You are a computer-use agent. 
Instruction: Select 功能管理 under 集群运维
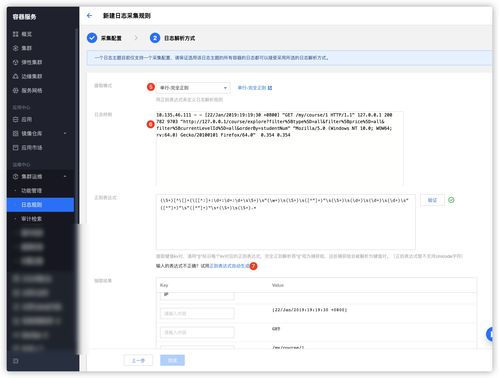(x=32, y=191)
